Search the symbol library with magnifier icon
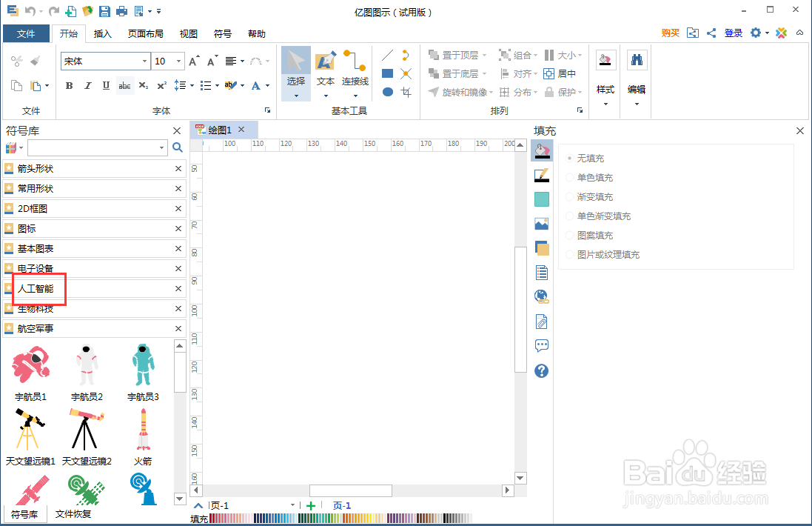Screen dimensions: 812x526 pyautogui.click(x=178, y=147)
